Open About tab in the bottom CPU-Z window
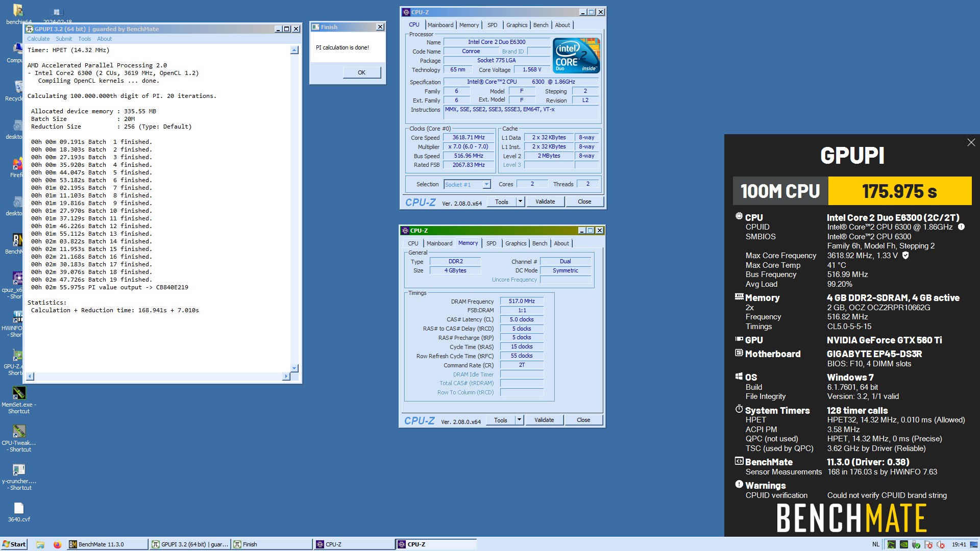This screenshot has height=551, width=980. (x=561, y=243)
